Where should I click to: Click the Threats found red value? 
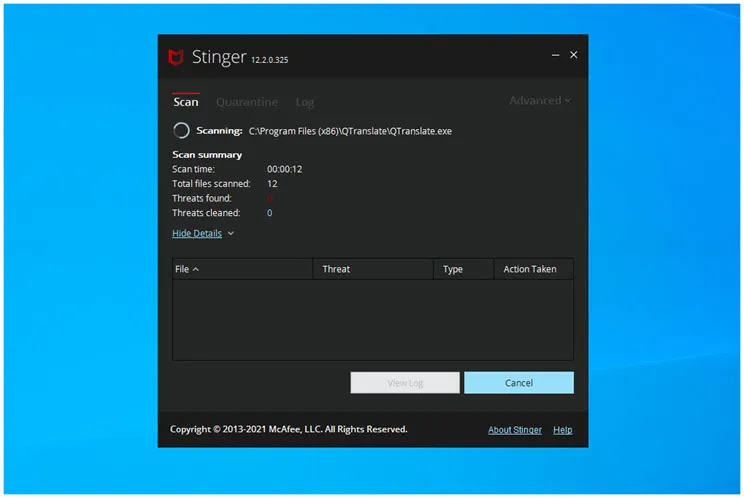[x=270, y=198]
